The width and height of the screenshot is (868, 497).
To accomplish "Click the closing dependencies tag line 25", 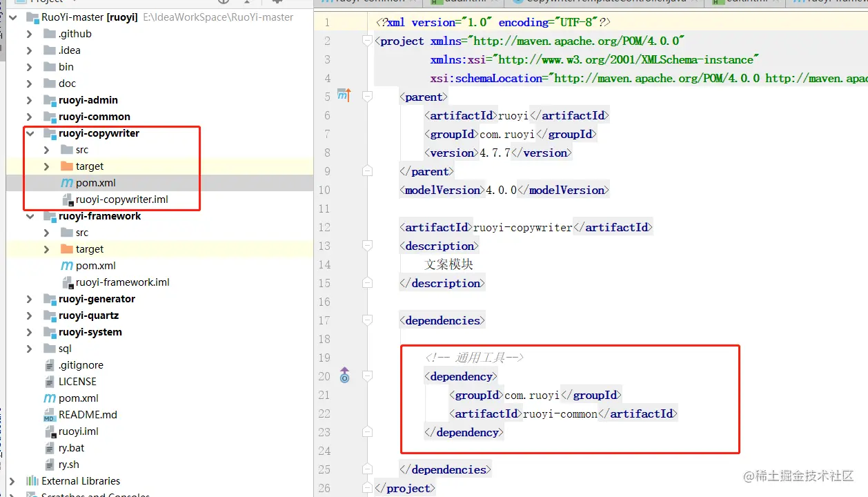I will pyautogui.click(x=446, y=469).
